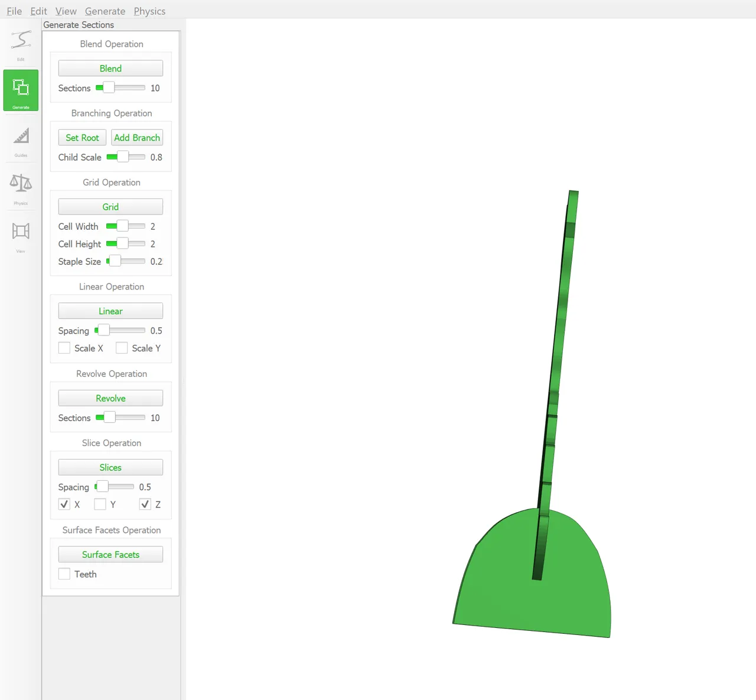Uncheck the X slice axis checkbox
756x700 pixels.
pyautogui.click(x=64, y=504)
